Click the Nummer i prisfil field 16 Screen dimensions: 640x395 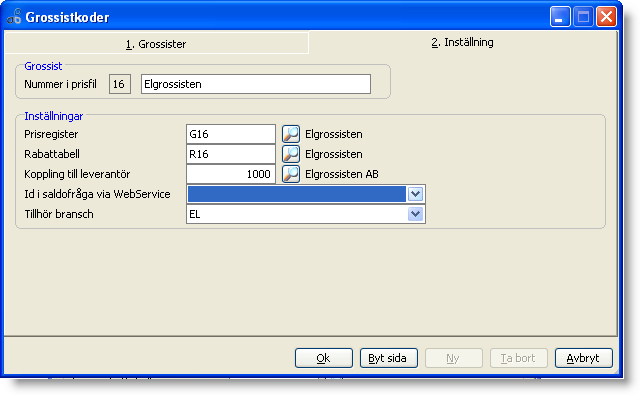[120, 84]
